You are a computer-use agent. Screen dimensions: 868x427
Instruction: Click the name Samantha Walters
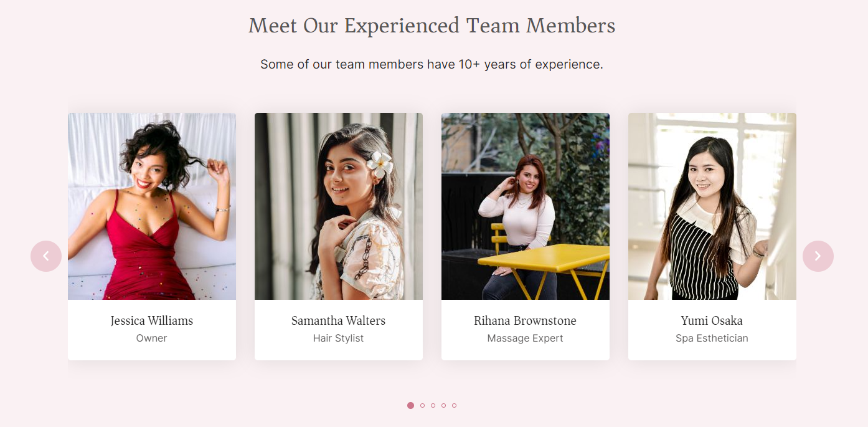tap(338, 320)
